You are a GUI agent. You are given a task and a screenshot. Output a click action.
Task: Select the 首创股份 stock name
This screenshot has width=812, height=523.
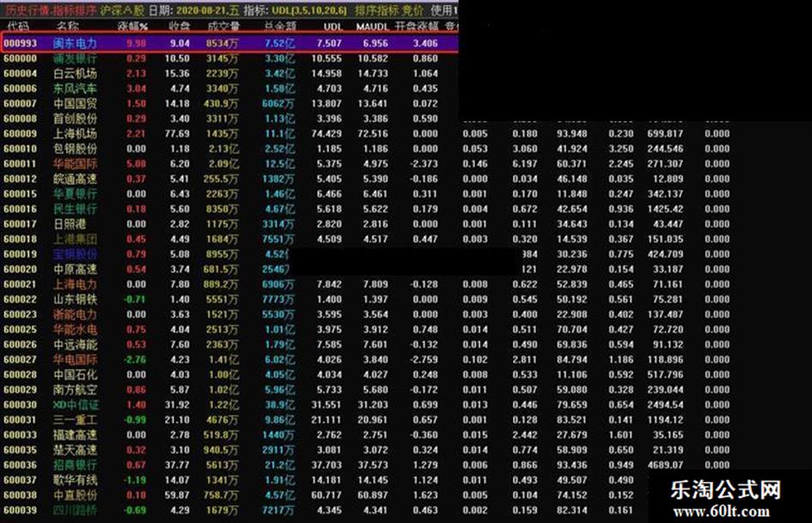(x=75, y=119)
